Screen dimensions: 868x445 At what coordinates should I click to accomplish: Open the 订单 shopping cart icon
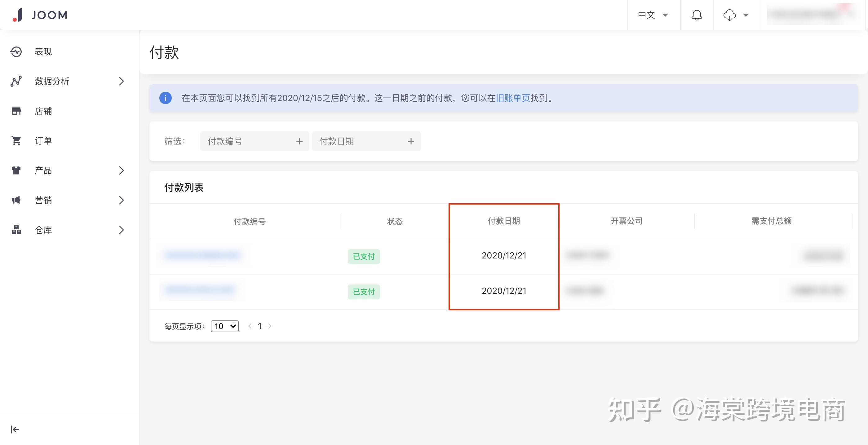click(16, 140)
